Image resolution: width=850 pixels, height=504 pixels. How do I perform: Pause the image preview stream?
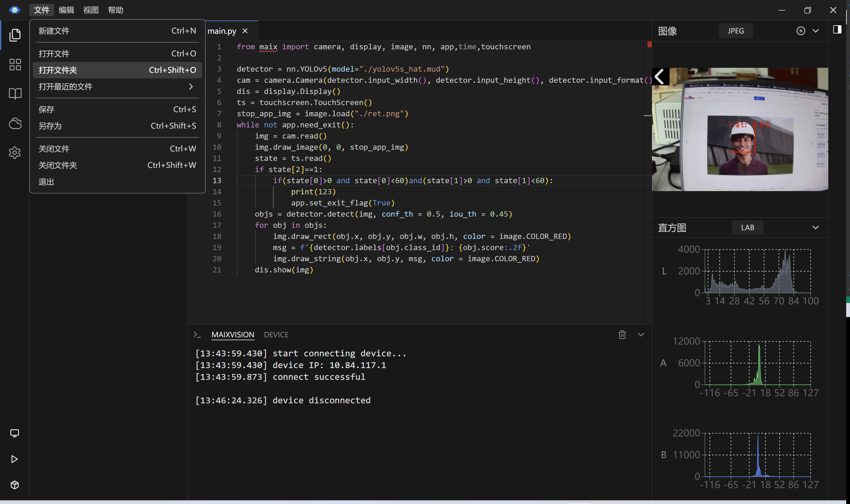tap(801, 31)
